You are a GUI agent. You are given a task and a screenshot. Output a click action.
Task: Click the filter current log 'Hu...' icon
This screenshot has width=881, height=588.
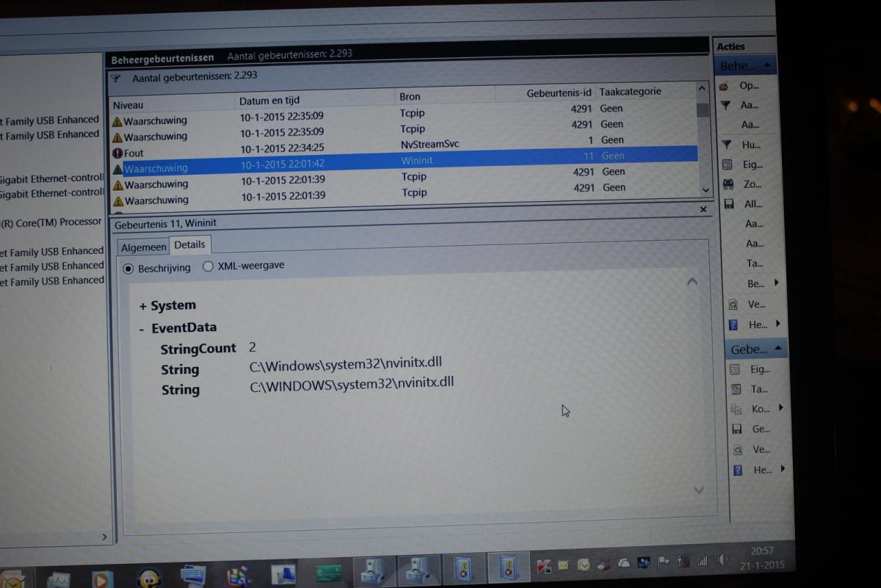(727, 145)
